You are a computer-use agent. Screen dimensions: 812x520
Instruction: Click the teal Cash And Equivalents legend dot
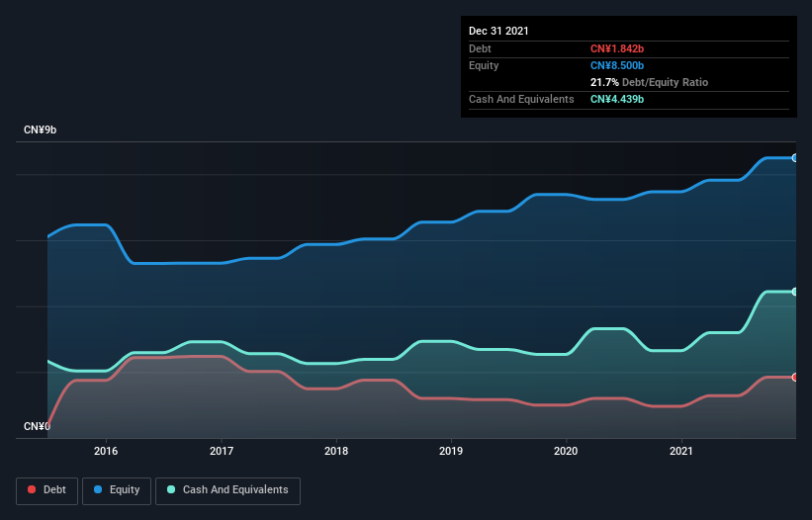pyautogui.click(x=171, y=489)
